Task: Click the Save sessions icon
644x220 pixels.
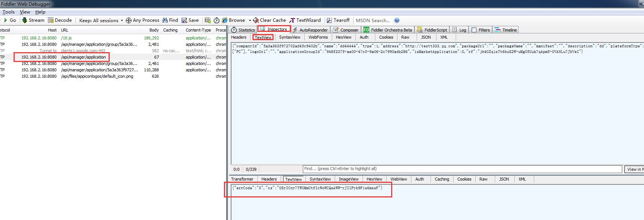Action: (184, 20)
